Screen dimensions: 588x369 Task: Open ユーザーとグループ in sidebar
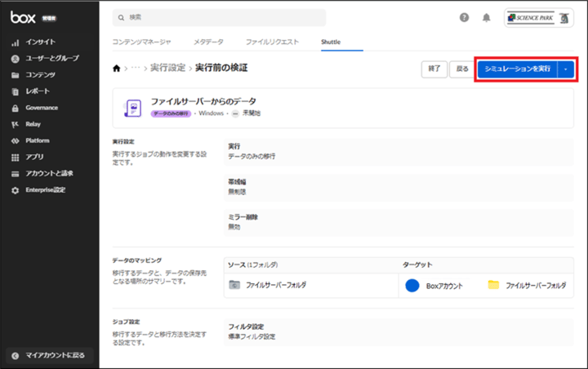point(52,59)
